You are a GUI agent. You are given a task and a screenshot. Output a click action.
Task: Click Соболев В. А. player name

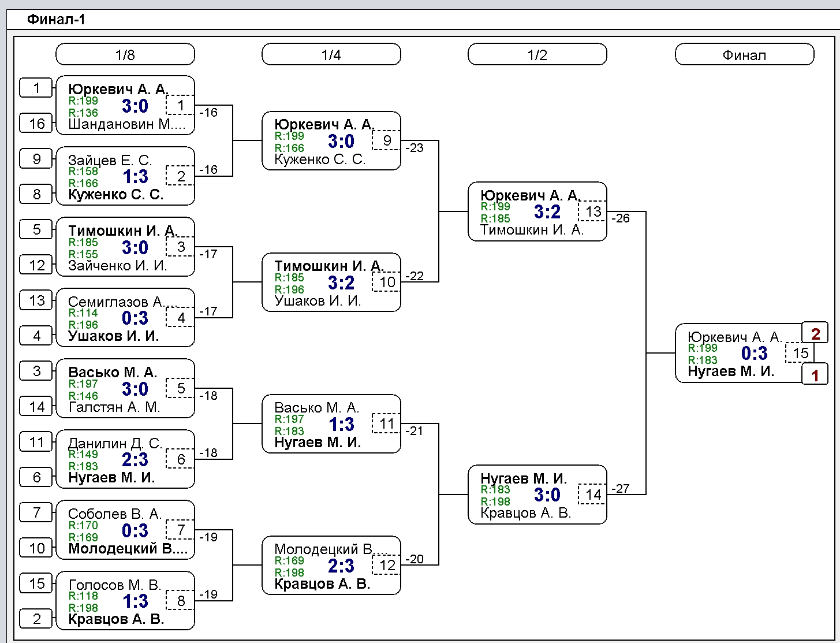[x=114, y=514]
